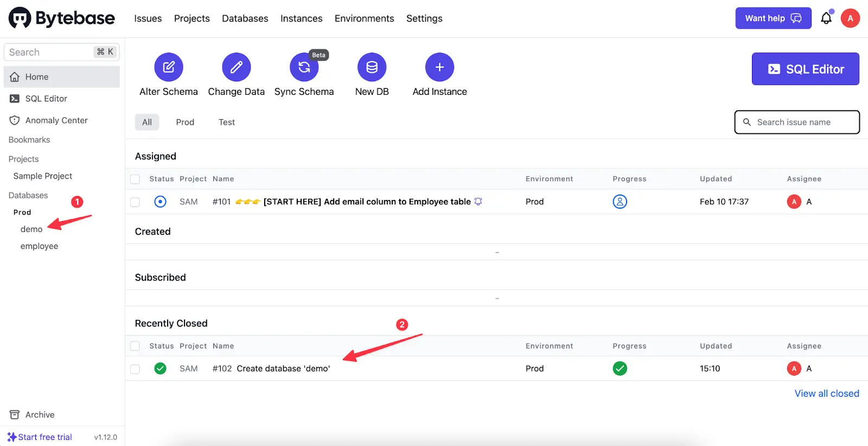Select all Recently Closed issues checkbox
The height and width of the screenshot is (446, 868).
(x=135, y=346)
